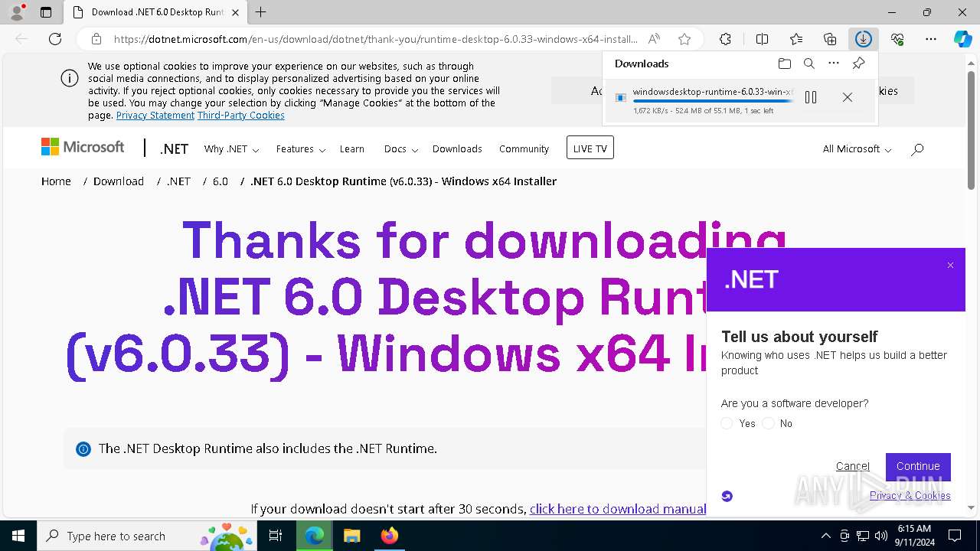Select Yes for software developer
980x551 pixels.
coord(727,423)
